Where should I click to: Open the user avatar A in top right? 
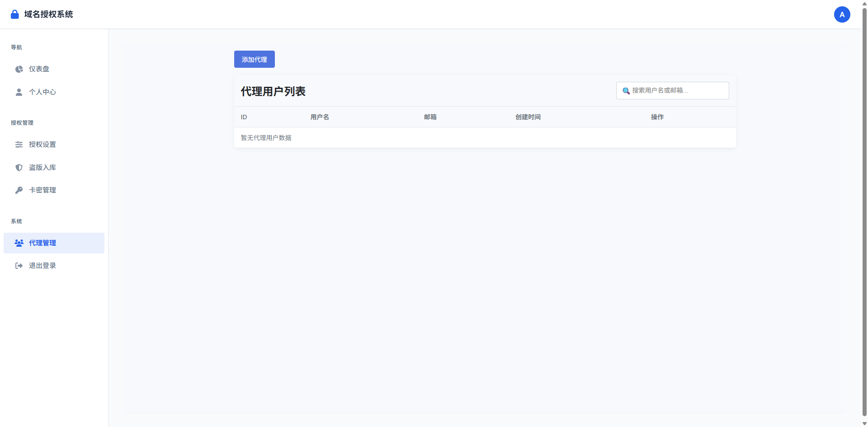pyautogui.click(x=842, y=14)
